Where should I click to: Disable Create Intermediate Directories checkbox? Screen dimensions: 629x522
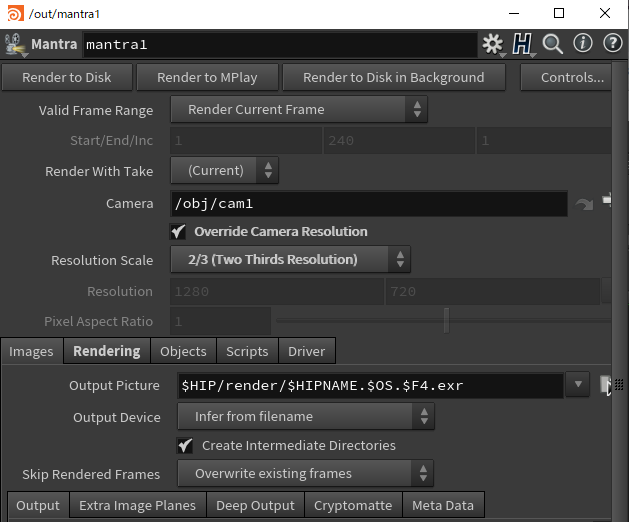[x=185, y=445]
